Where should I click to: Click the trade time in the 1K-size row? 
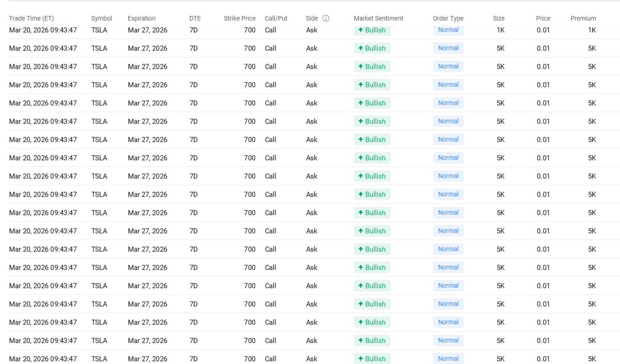(43, 30)
